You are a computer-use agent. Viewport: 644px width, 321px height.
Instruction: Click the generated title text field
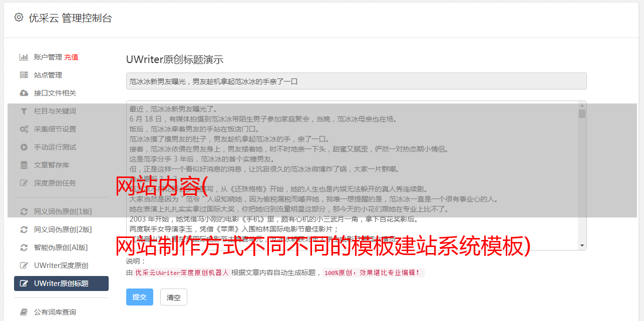tap(356, 81)
